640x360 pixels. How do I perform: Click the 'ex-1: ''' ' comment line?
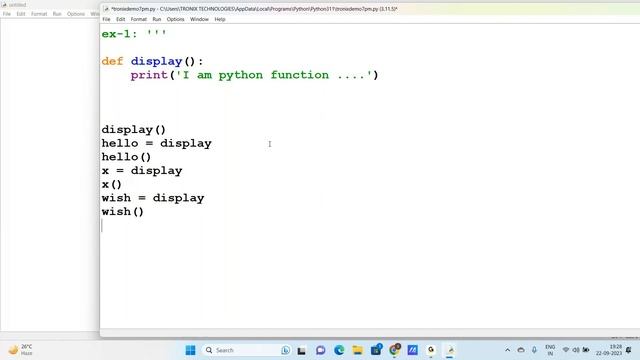click(x=134, y=34)
